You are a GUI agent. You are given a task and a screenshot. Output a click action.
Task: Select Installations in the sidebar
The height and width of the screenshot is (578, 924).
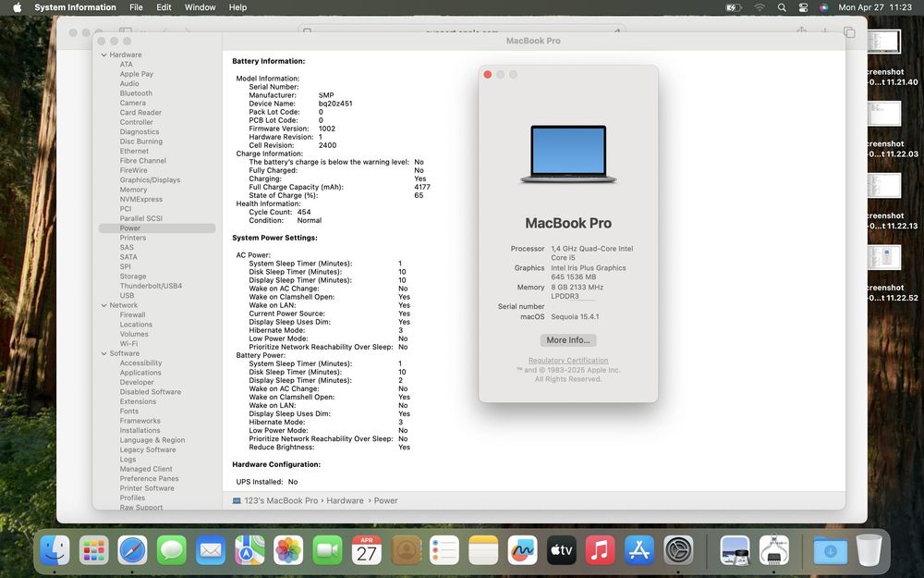tap(140, 431)
